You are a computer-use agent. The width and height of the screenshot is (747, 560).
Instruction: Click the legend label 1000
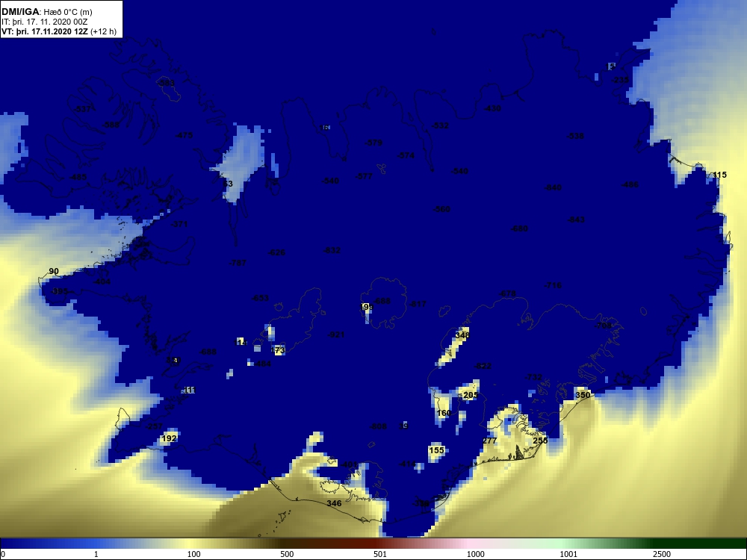click(475, 554)
